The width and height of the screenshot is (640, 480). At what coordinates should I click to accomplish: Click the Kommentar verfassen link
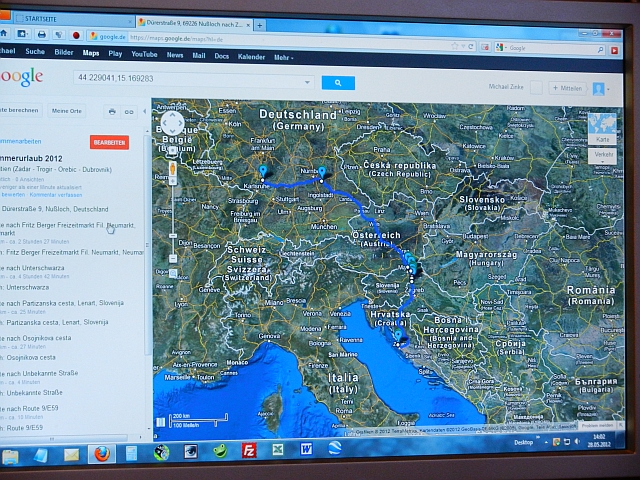pos(56,195)
